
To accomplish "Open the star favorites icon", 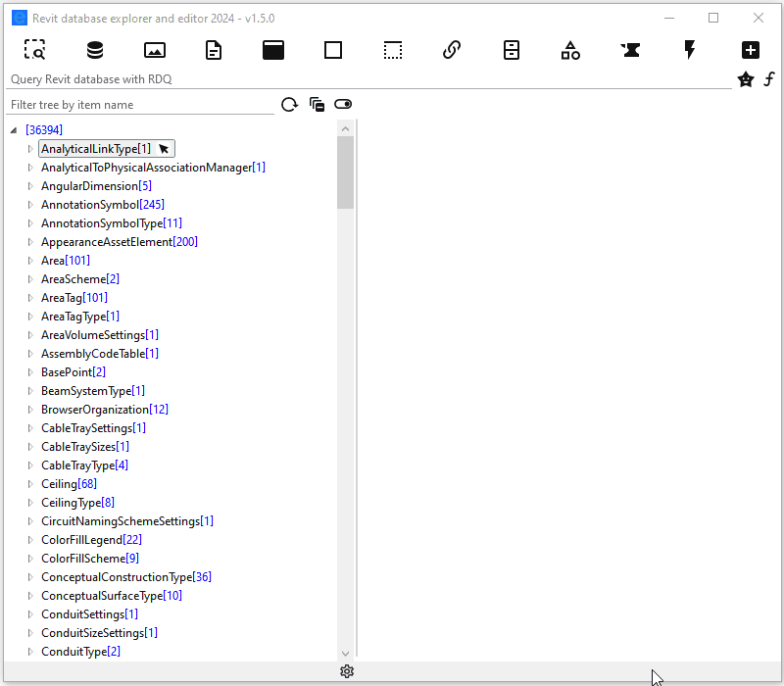I will click(746, 79).
